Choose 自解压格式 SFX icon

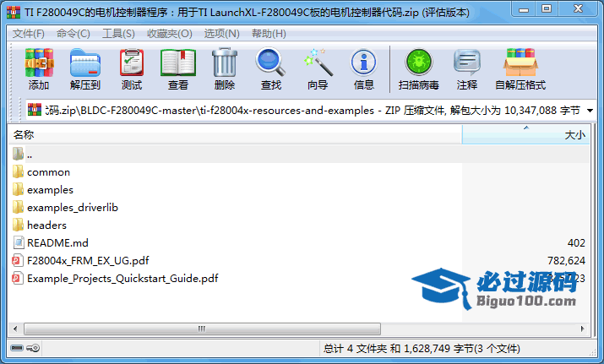(520, 69)
